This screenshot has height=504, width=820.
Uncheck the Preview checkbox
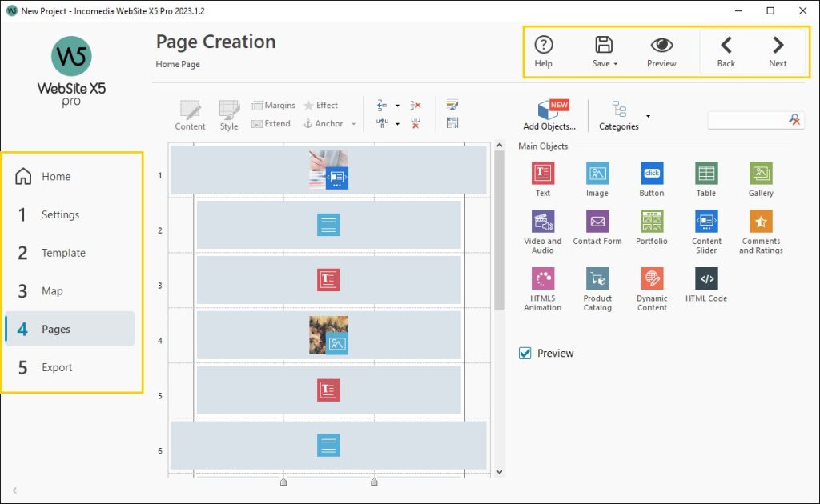(525, 353)
